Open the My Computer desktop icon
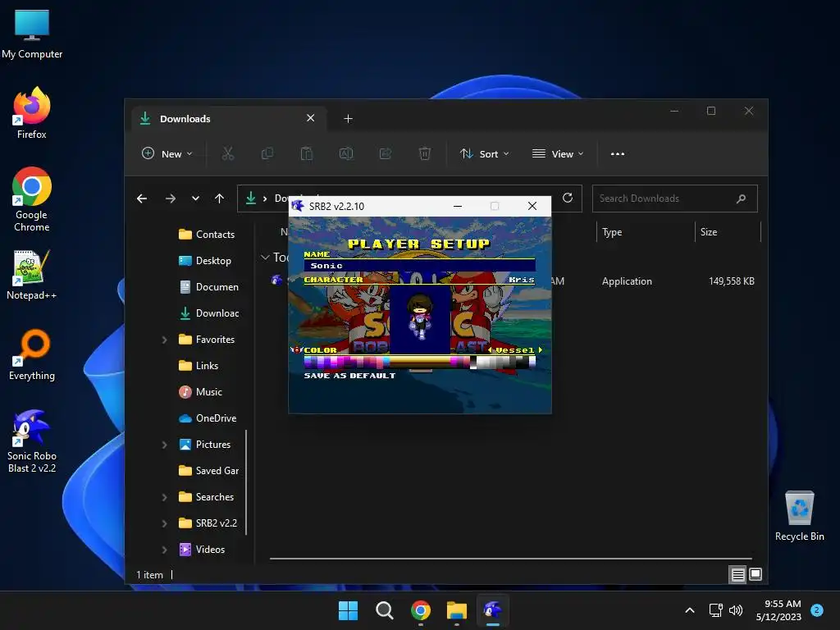The height and width of the screenshot is (630, 840). [32, 33]
